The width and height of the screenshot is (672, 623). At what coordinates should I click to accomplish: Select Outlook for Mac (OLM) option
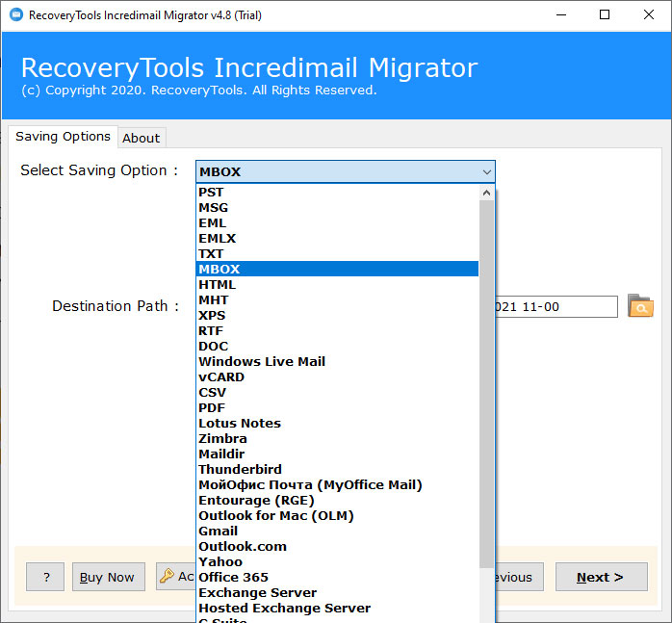(x=337, y=515)
